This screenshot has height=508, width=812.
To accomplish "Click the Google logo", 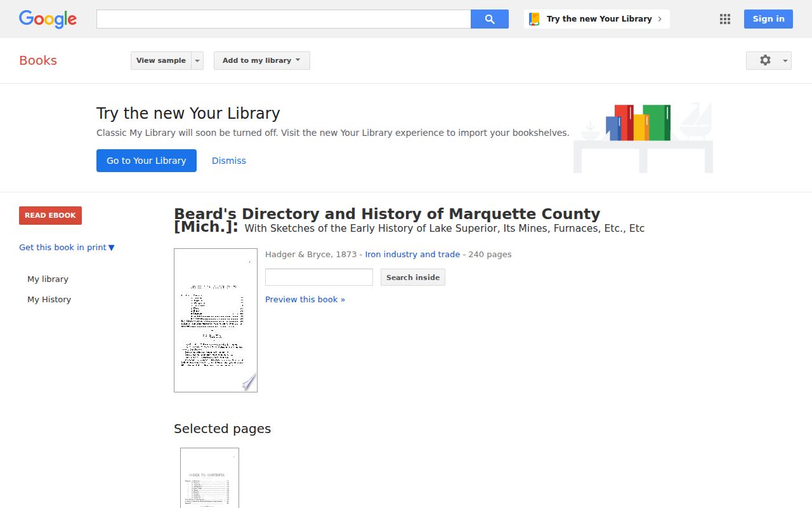I will click(x=48, y=19).
